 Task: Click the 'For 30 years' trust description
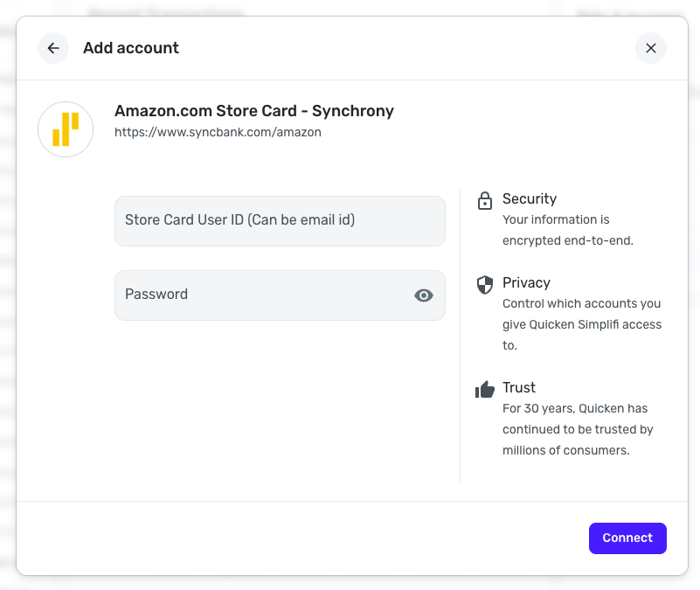[x=578, y=429]
